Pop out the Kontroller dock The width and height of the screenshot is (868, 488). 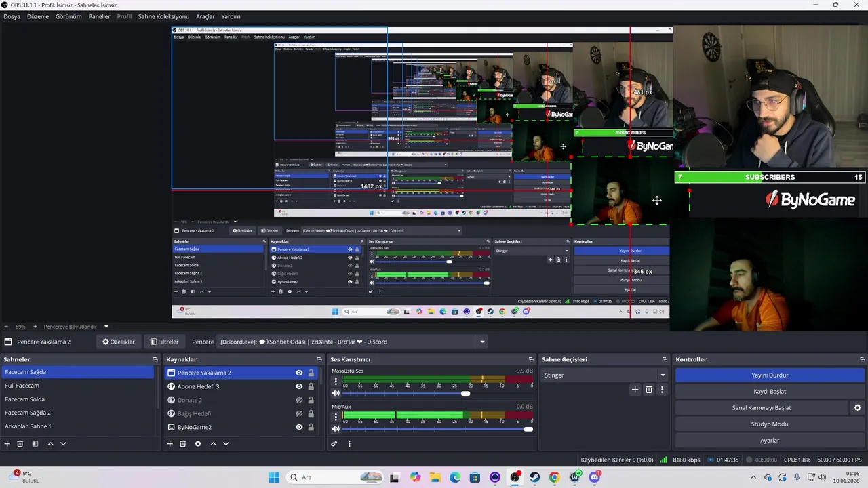(862, 359)
